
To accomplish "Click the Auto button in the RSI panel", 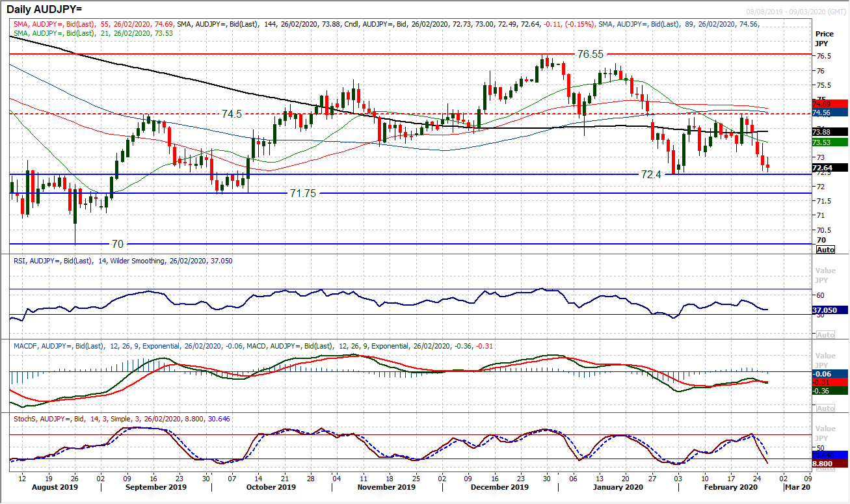I will pos(825,334).
